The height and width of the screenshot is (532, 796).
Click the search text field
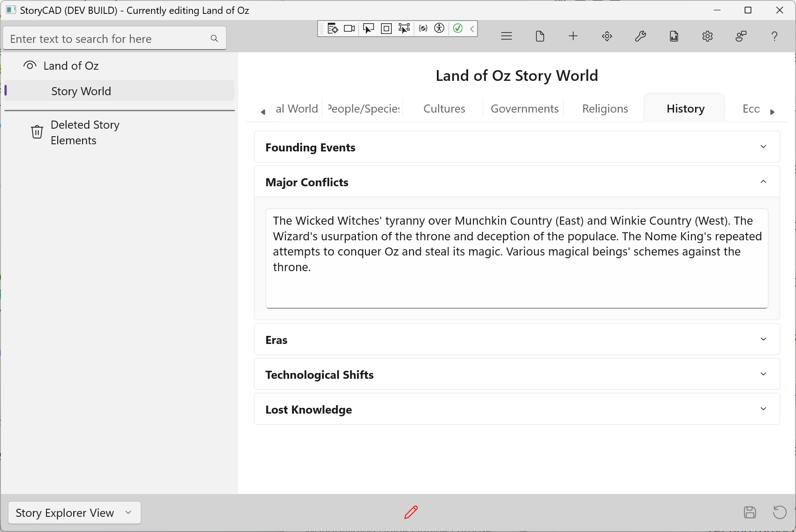click(107, 39)
